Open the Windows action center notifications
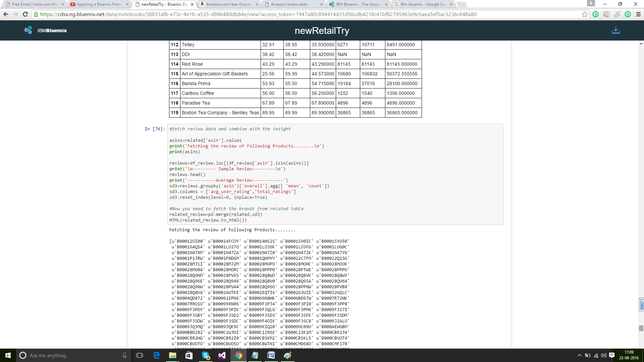 point(612,355)
